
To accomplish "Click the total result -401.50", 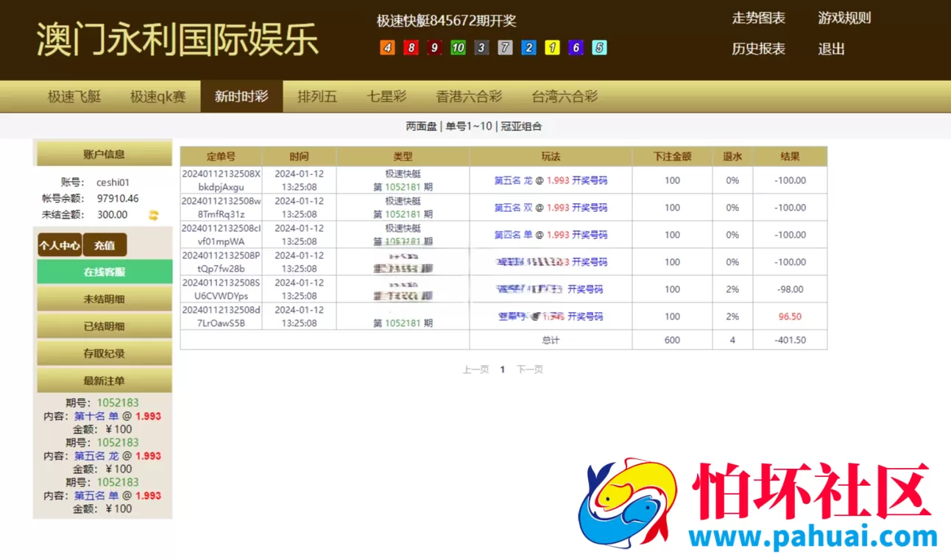I will pyautogui.click(x=790, y=340).
